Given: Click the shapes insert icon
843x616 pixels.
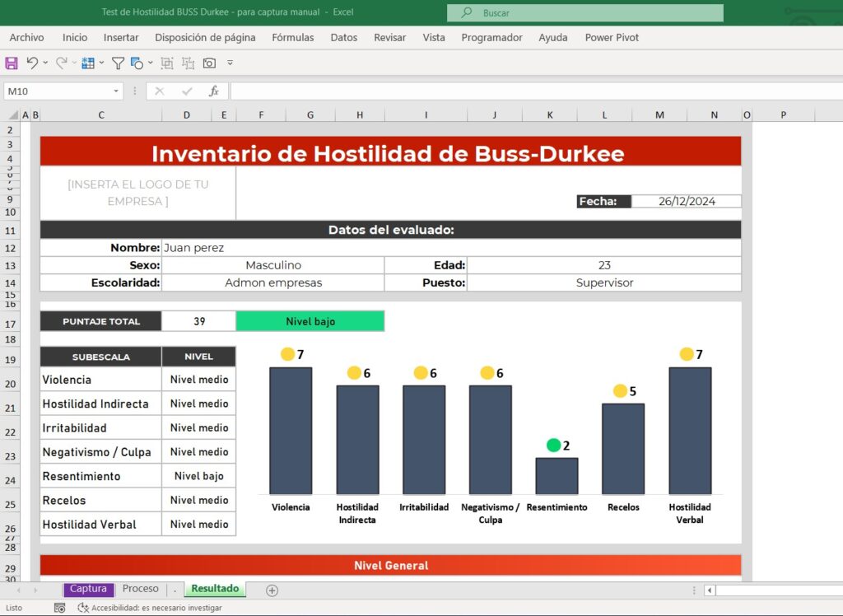Looking at the screenshot, I should pos(137,63).
